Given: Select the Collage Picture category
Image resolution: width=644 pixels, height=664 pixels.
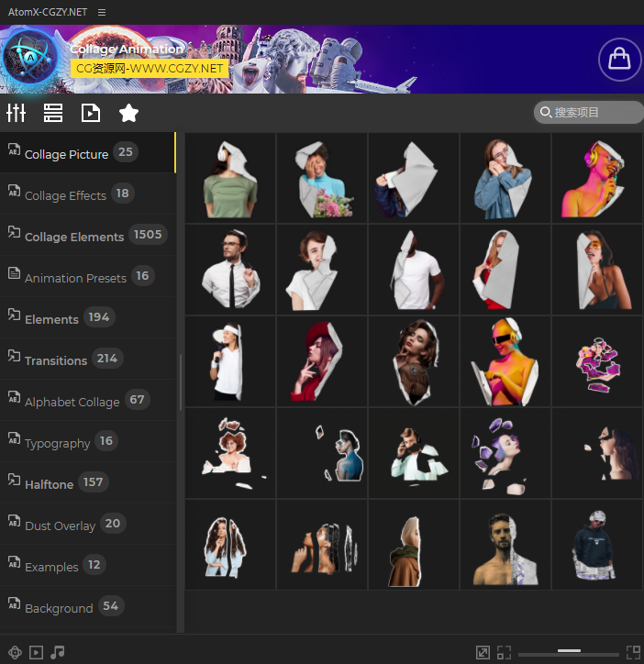Looking at the screenshot, I should point(88,152).
